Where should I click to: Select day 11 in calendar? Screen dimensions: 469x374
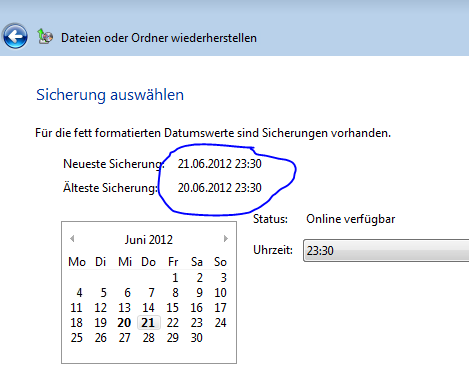[x=76, y=308]
